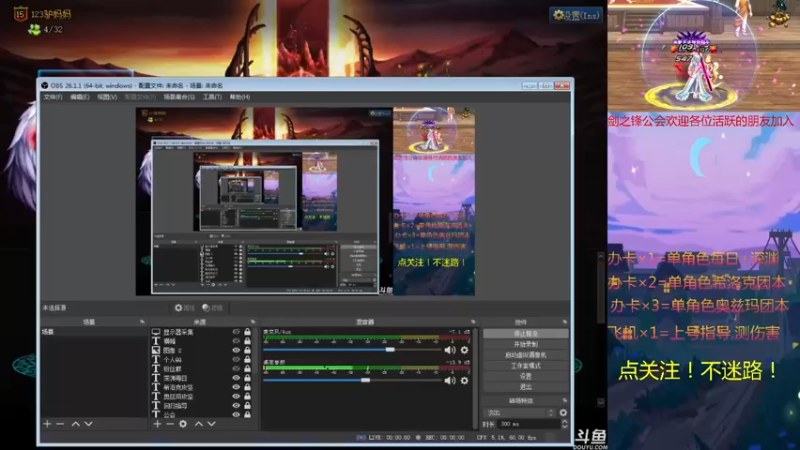The height and width of the screenshot is (450, 800).
Task: Hide the 奥兹玛攻坚 source
Action: (236, 396)
